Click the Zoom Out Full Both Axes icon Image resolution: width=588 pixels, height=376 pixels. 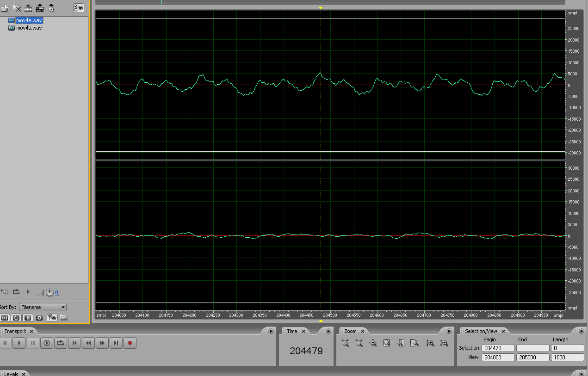tap(373, 343)
